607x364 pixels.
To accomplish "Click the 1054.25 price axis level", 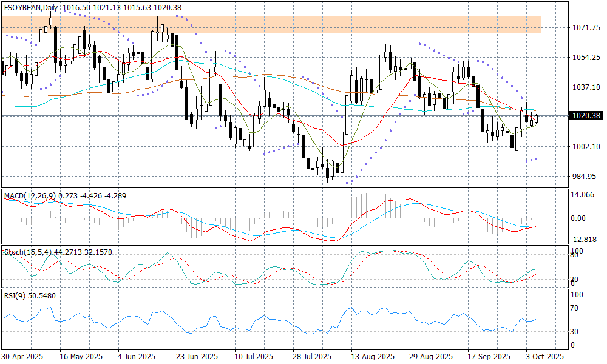I will [x=586, y=58].
